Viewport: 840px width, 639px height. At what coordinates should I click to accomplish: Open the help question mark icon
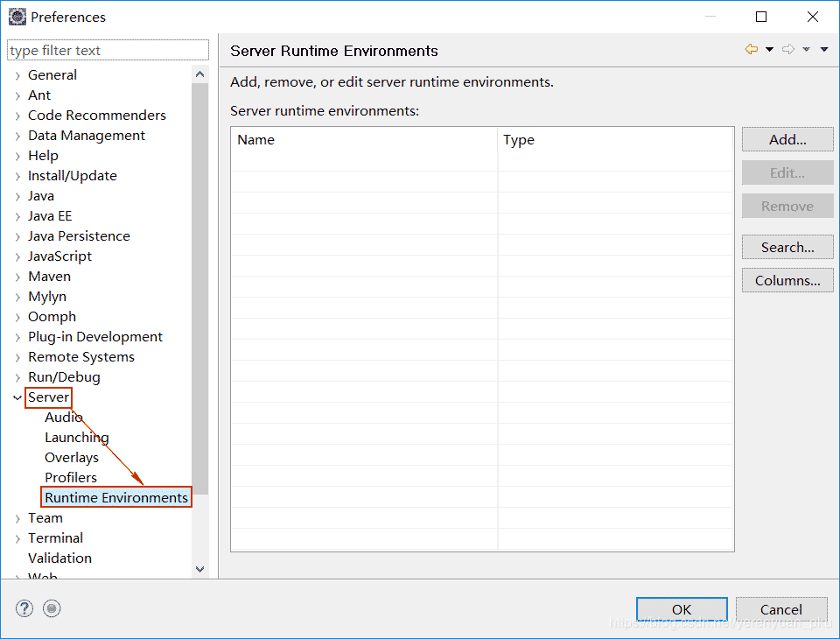[24, 608]
